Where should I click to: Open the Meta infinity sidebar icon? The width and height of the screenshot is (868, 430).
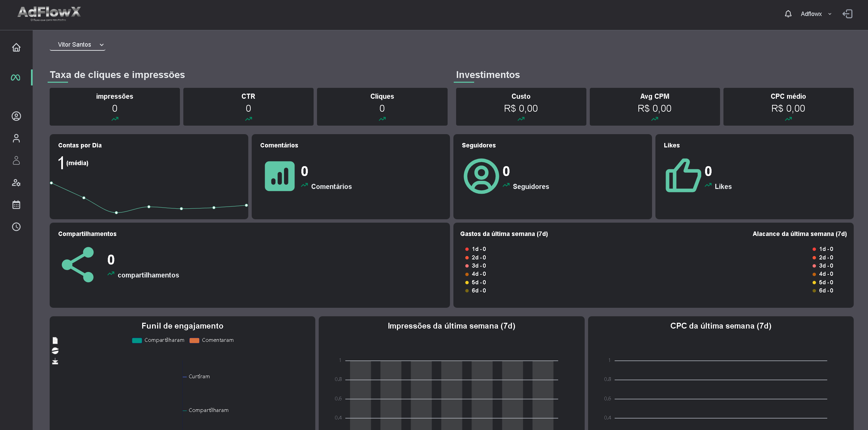[x=16, y=78]
